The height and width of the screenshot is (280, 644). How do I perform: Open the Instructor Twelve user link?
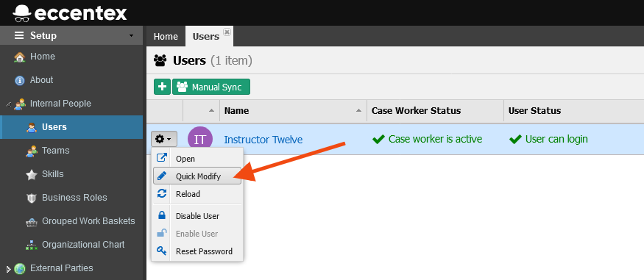263,140
